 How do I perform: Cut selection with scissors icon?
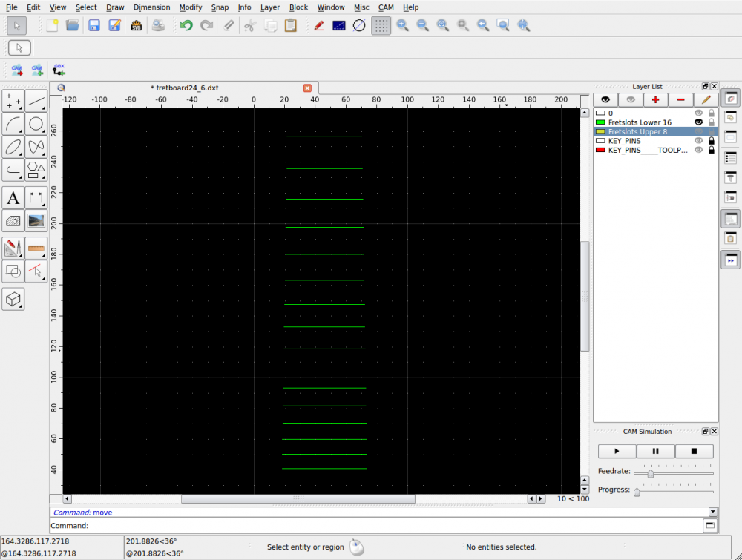(x=250, y=25)
